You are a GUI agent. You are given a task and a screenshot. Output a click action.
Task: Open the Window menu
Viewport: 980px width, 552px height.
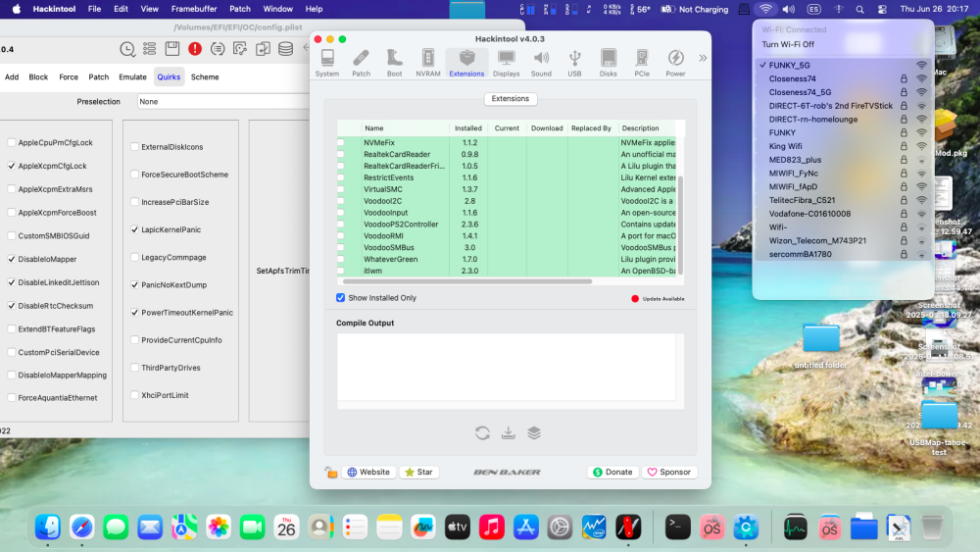(x=277, y=9)
